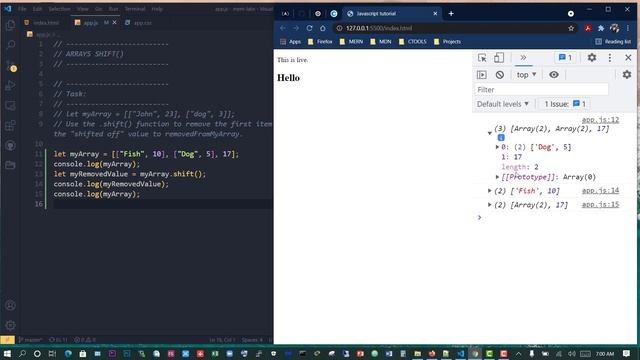Open Windows taskbar search
640x360 pixels.
[22, 353]
